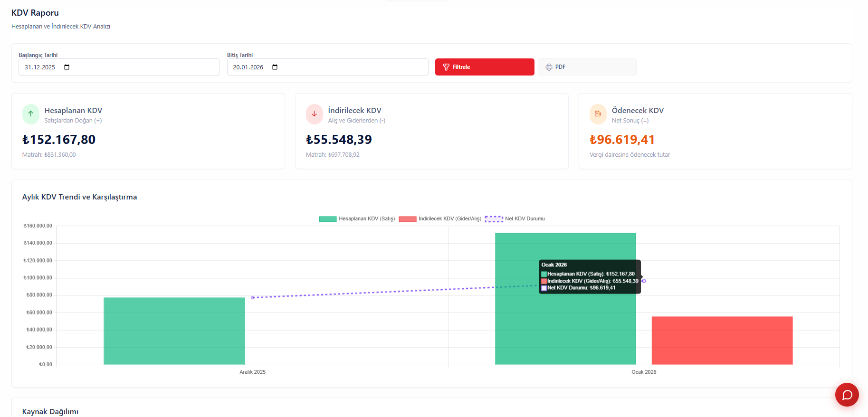The width and height of the screenshot is (868, 417).
Task: Export report with the PDF button
Action: (x=587, y=67)
